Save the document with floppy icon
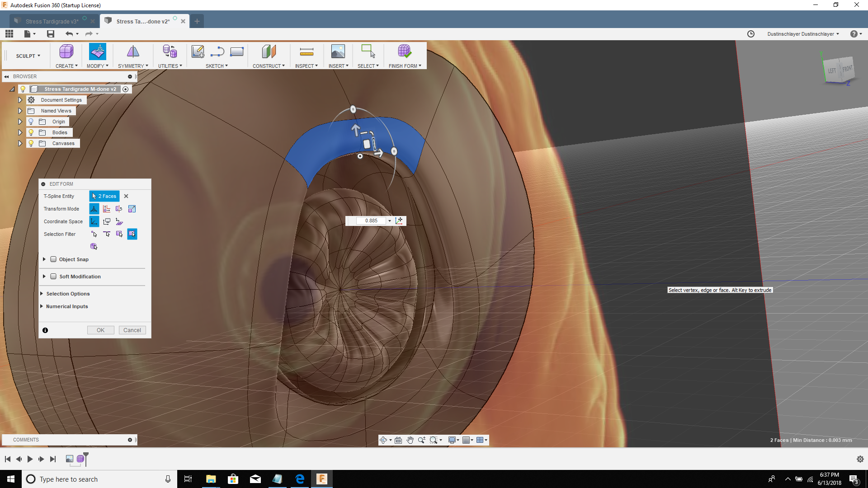Screen dimensions: 868x488 point(51,34)
